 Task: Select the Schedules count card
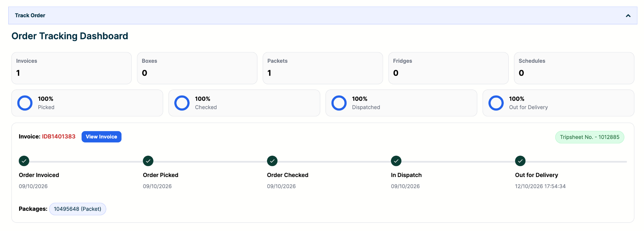click(x=574, y=68)
